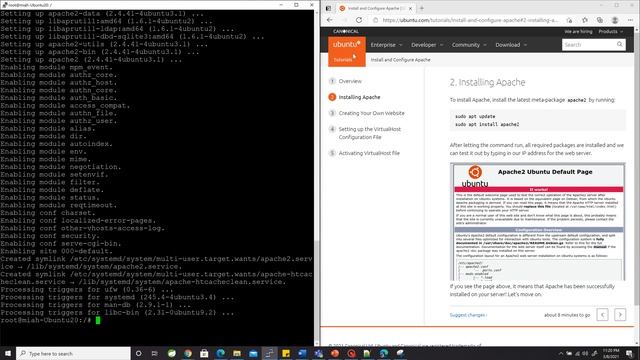Open the Tutorials link under ubuntu logo
Viewport: 640px width, 360px height.
[x=342, y=60]
